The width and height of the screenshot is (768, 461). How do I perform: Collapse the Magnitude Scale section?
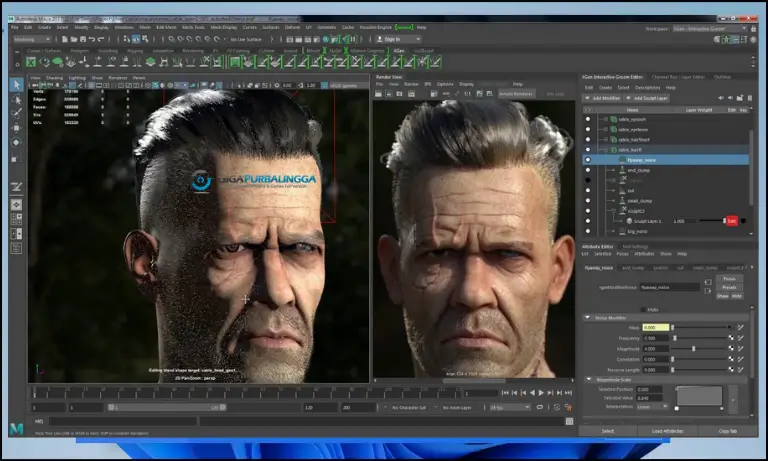[589, 379]
